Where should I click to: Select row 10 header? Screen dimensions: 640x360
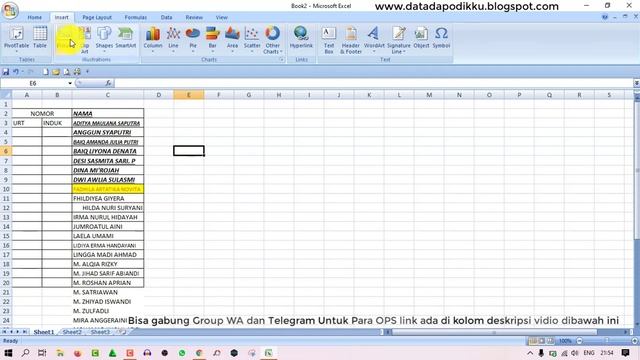6,189
